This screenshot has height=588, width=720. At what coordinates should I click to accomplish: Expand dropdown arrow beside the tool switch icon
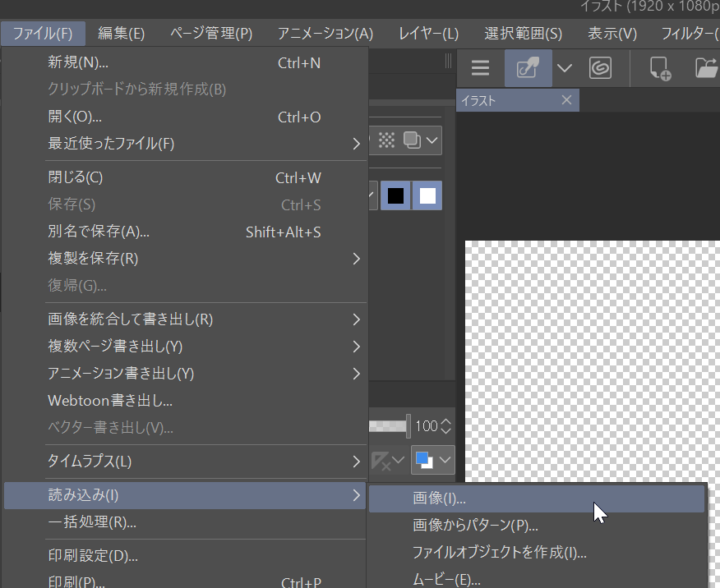pyautogui.click(x=565, y=68)
